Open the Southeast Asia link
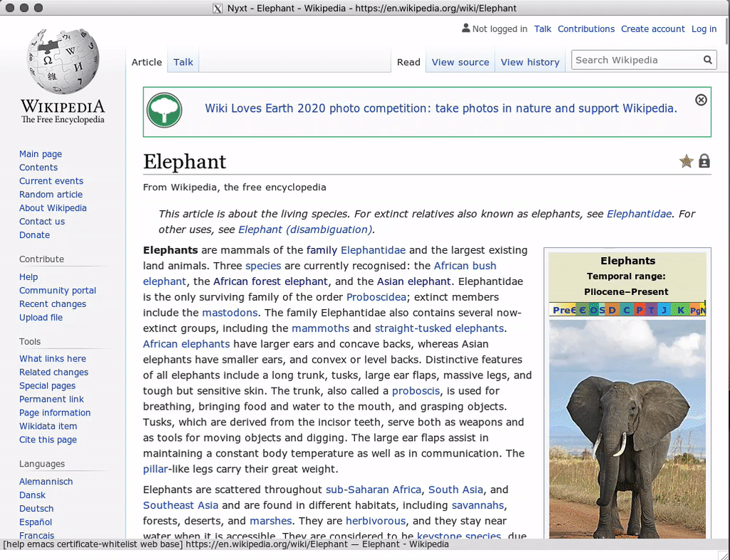 (180, 506)
